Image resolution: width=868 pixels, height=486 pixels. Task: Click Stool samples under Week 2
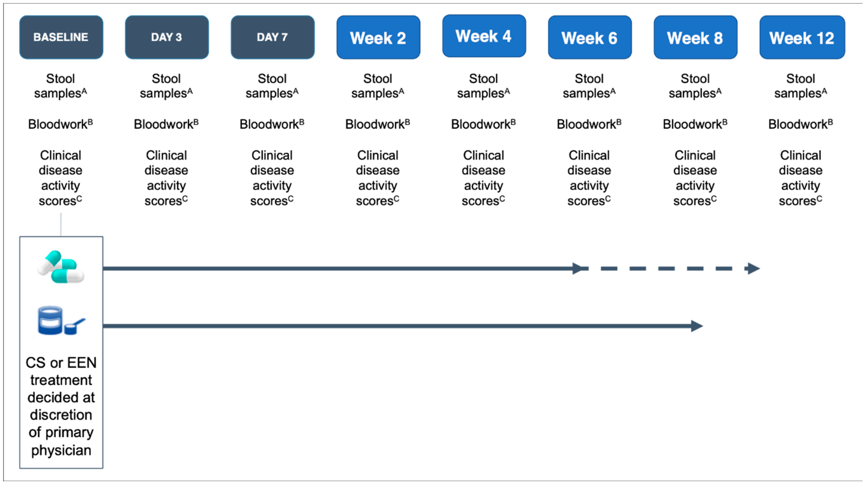tap(378, 86)
